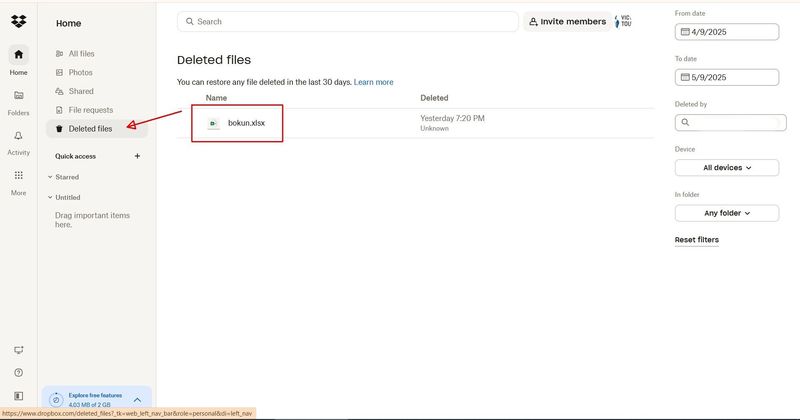
Task: Click the Deleted by search field
Action: click(730, 122)
